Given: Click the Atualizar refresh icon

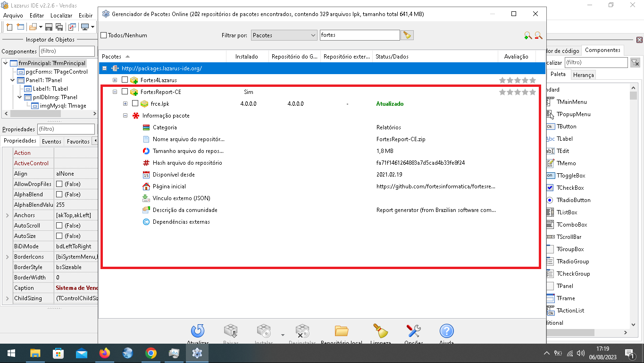Looking at the screenshot, I should pos(198,331).
